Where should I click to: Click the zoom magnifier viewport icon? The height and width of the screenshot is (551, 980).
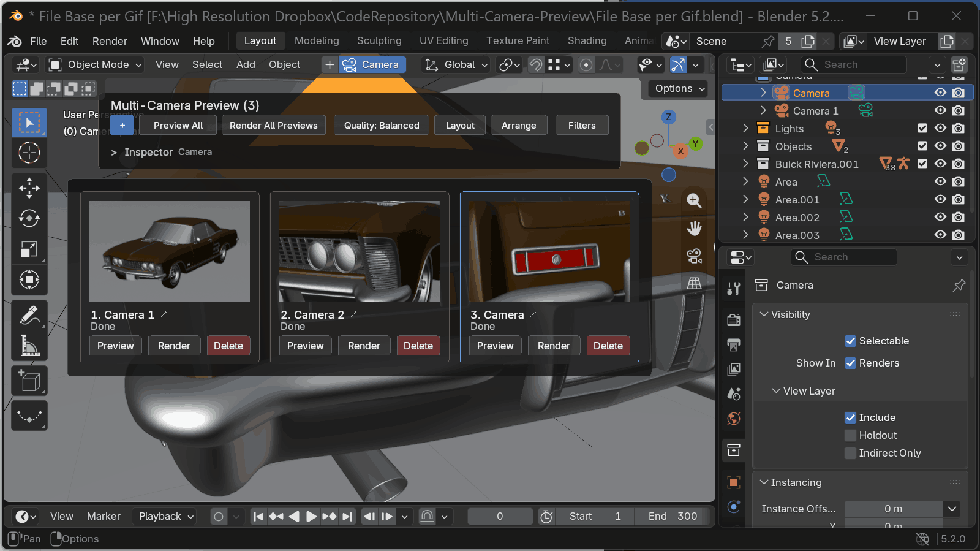[x=694, y=200]
